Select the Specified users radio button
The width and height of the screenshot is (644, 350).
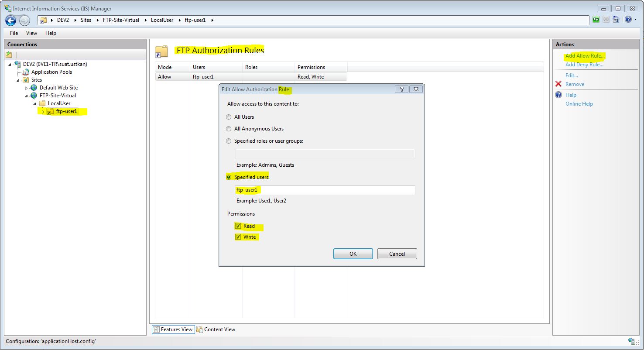[229, 177]
